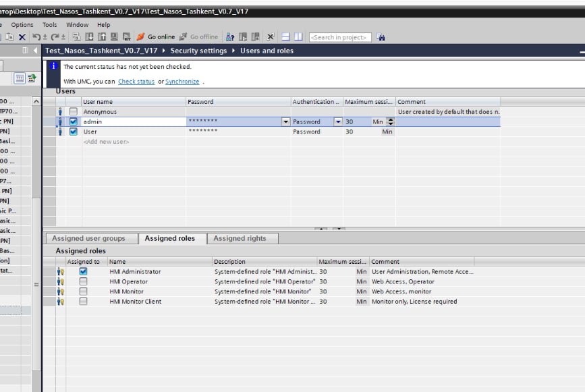Image resolution: width=585 pixels, height=392 pixels.
Task: Click the Start CPU icon
Action: click(243, 36)
